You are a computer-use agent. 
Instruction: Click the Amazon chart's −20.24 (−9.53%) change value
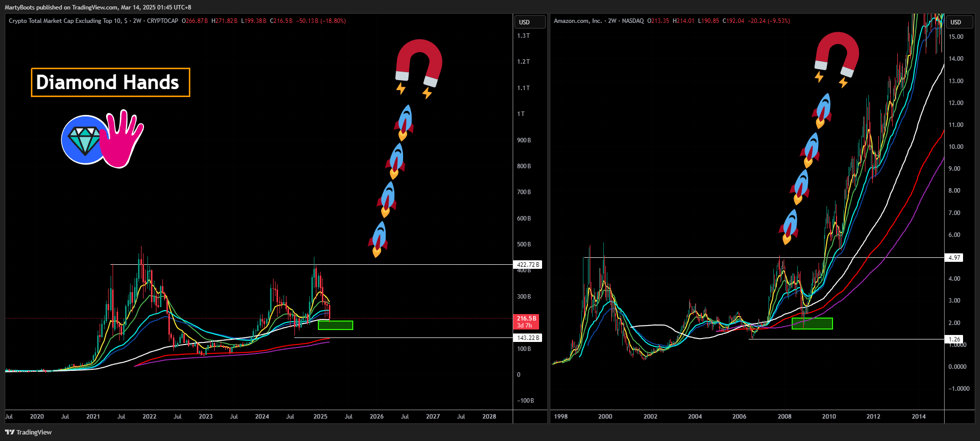(769, 21)
